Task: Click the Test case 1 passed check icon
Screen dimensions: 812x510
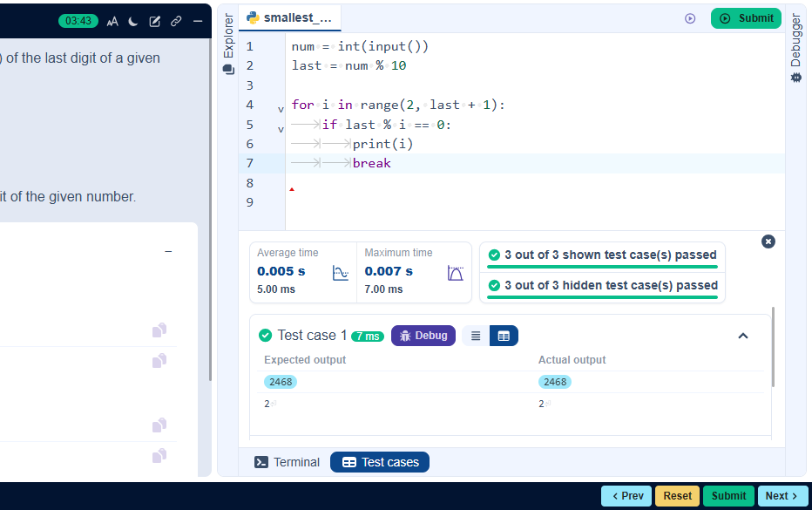Action: point(265,336)
